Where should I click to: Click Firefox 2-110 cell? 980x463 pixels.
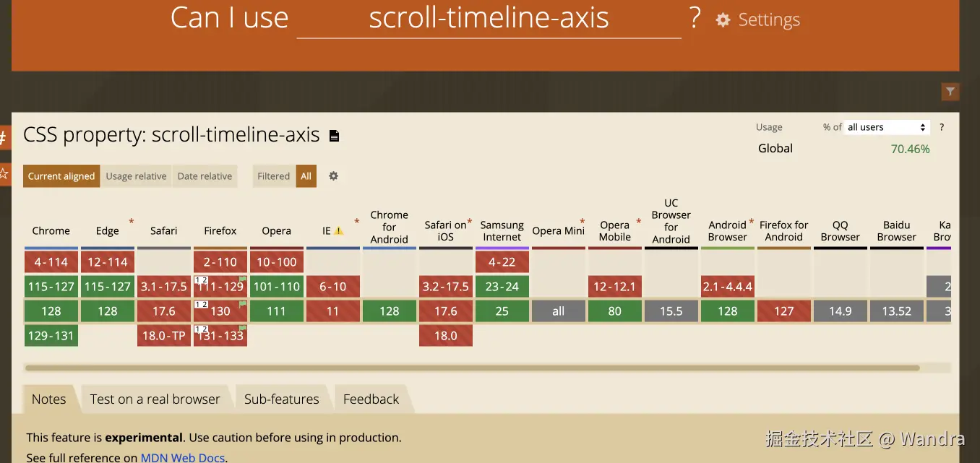[220, 262]
